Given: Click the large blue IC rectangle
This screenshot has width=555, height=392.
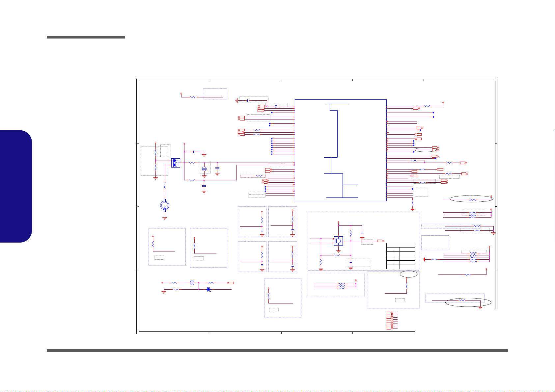Looking at the screenshot, I should (341, 150).
